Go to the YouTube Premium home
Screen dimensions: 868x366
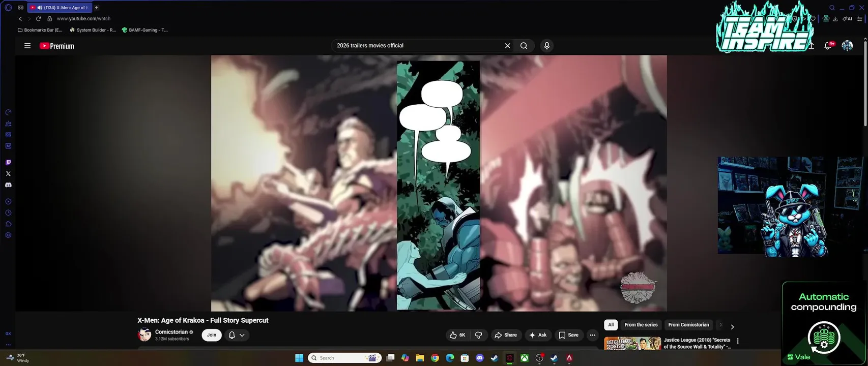point(57,46)
